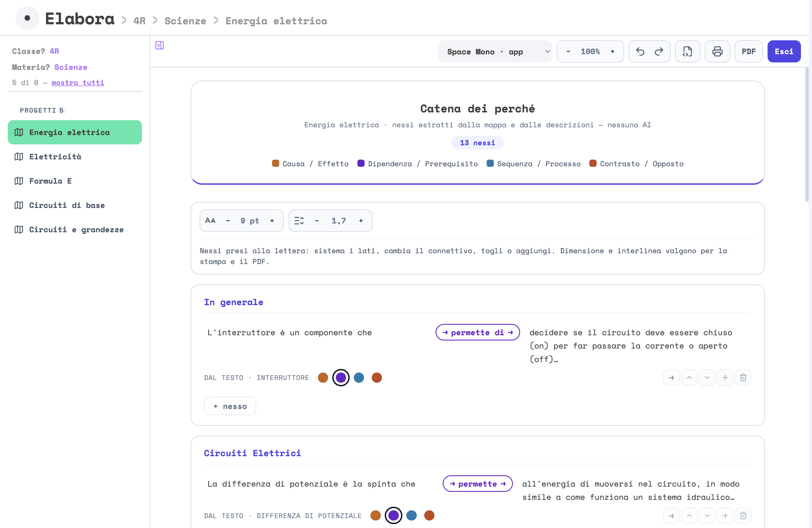This screenshot has width=812, height=528.
Task: Select purple color for differenza di potenziale nesso
Action: tap(393, 515)
